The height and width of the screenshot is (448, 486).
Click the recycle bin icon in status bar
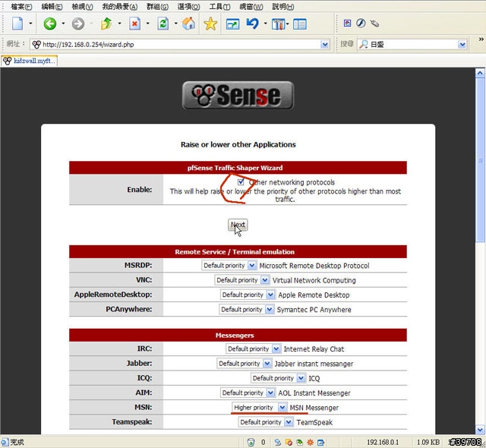(251, 442)
